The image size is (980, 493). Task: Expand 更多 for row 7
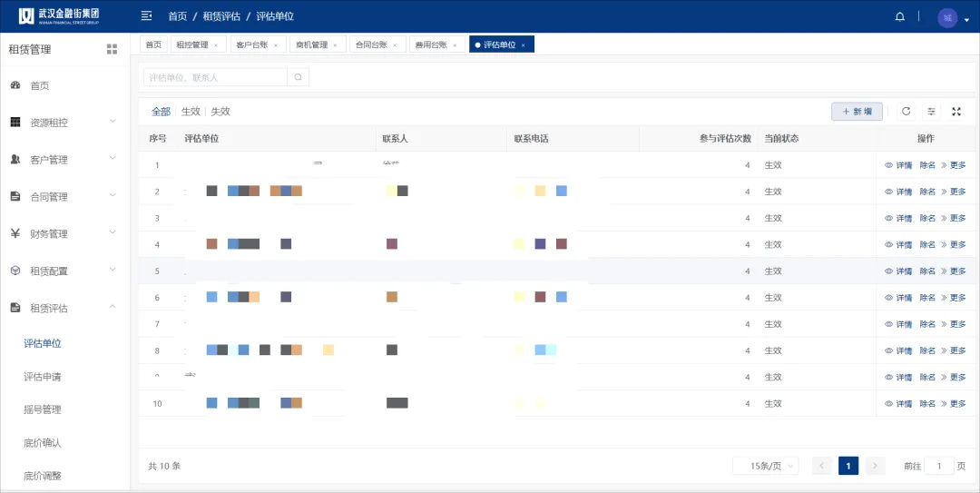click(954, 324)
